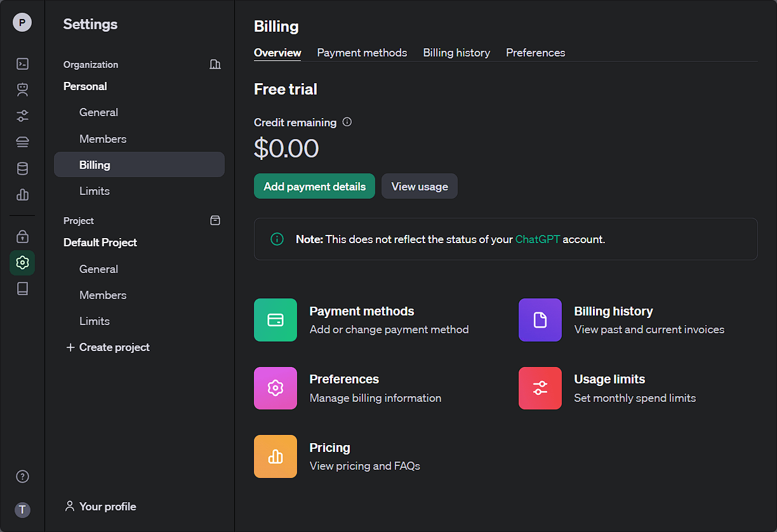Select the Storage database icon
This screenshot has height=532, width=777.
(x=22, y=168)
